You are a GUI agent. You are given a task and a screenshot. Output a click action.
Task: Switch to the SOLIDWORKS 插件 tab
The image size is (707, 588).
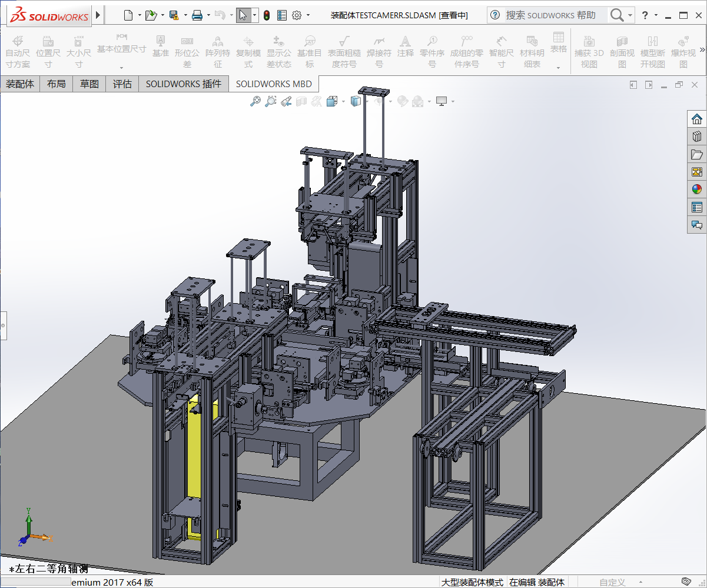click(x=184, y=84)
